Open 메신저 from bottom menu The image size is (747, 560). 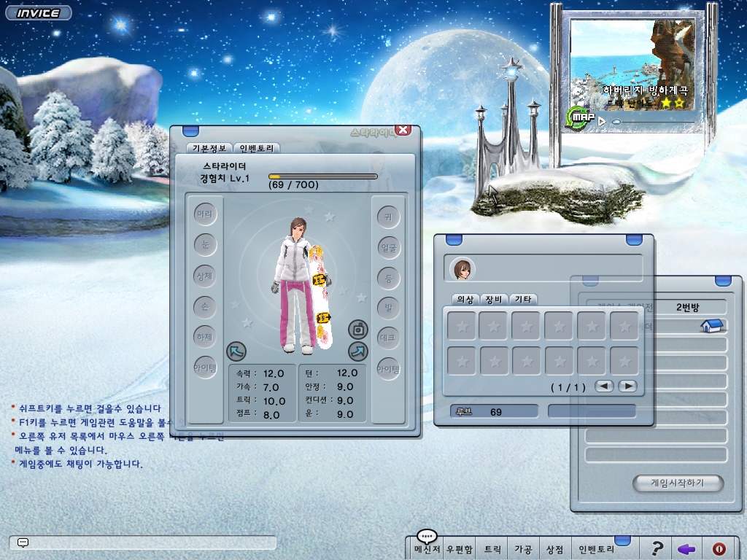pos(427,550)
